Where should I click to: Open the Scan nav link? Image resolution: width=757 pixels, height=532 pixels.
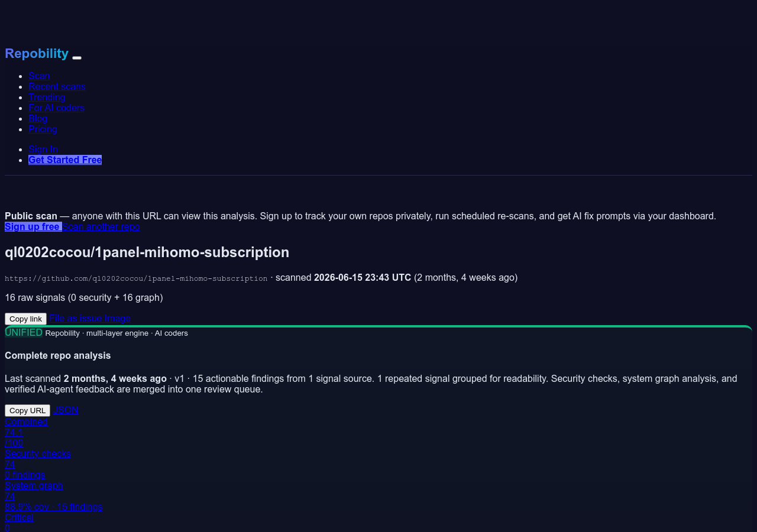39,76
